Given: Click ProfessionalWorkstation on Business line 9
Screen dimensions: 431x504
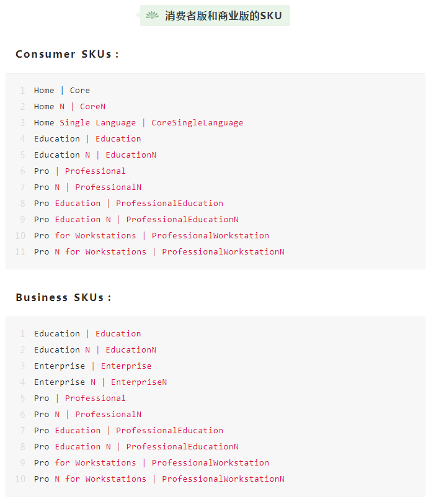Looking at the screenshot, I should point(210,462).
